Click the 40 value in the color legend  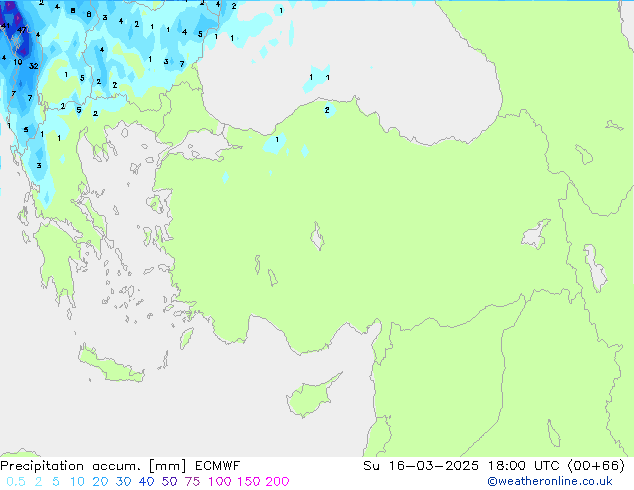pyautogui.click(x=146, y=482)
